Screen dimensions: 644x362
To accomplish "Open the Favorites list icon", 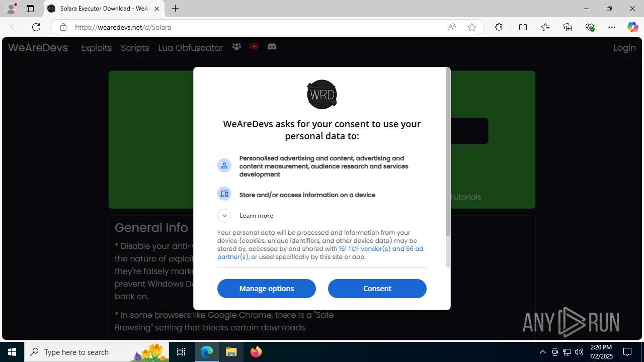I will (x=545, y=27).
